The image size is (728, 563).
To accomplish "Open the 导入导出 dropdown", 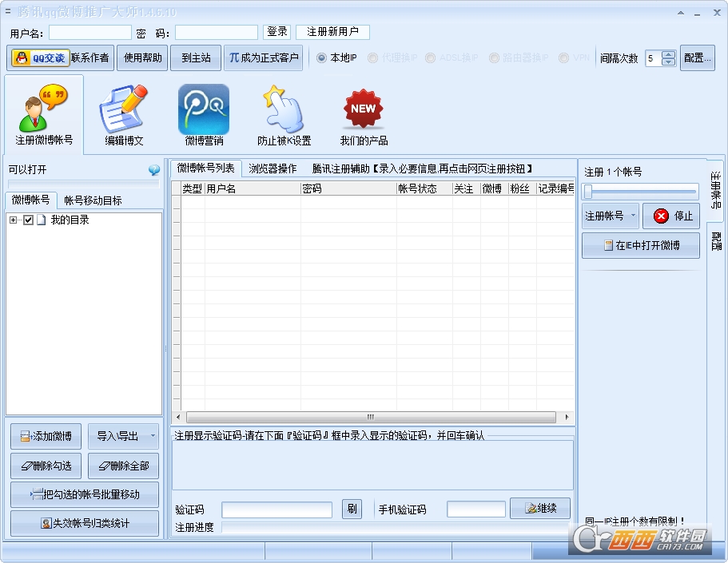I will pyautogui.click(x=124, y=436).
